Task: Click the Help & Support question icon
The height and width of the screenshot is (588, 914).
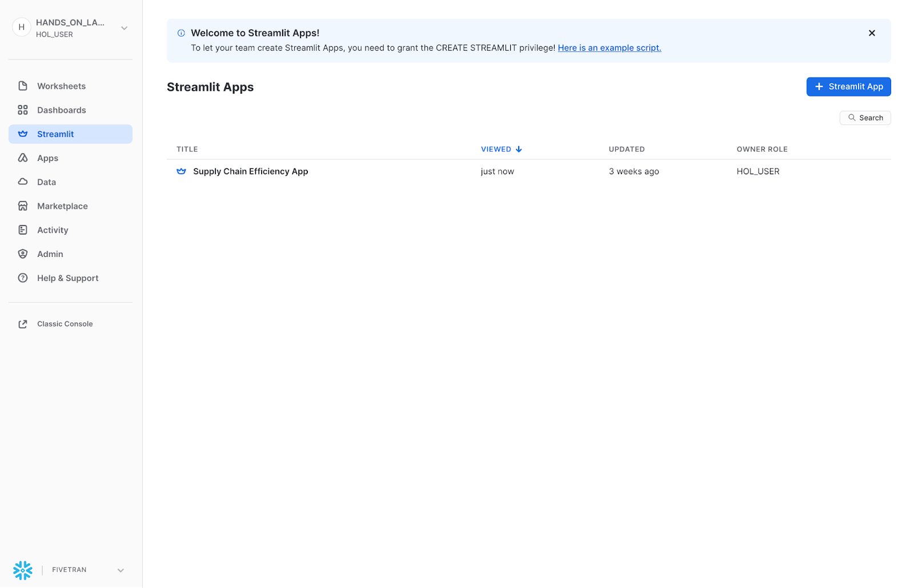Action: [x=23, y=278]
